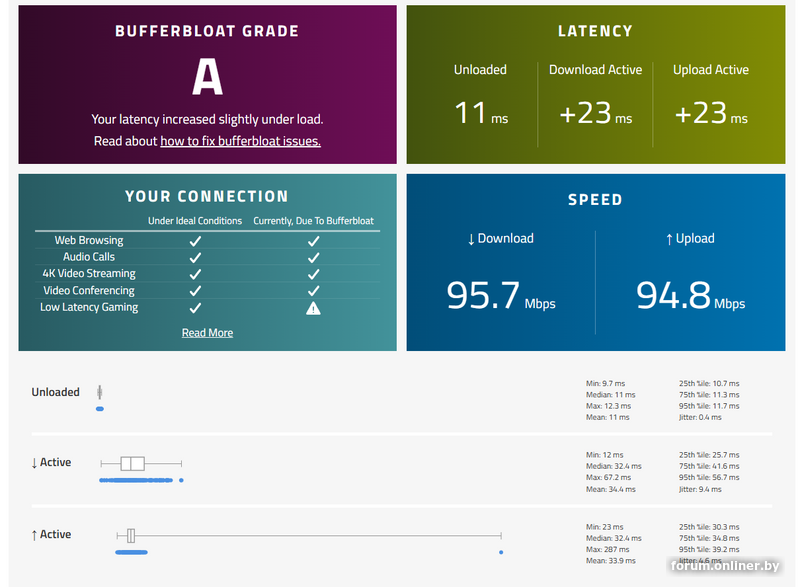Open the Read More link
Screen dimensions: 800x587
pos(207,333)
